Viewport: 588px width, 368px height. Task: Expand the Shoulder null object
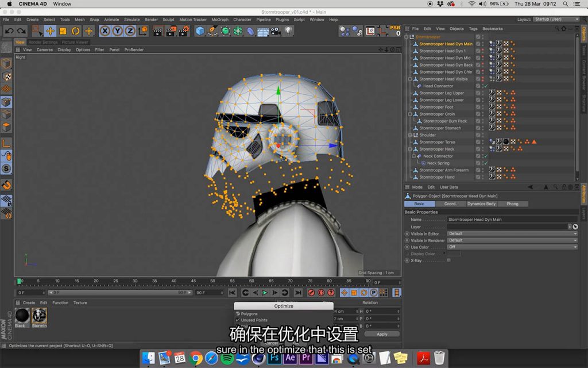410,135
